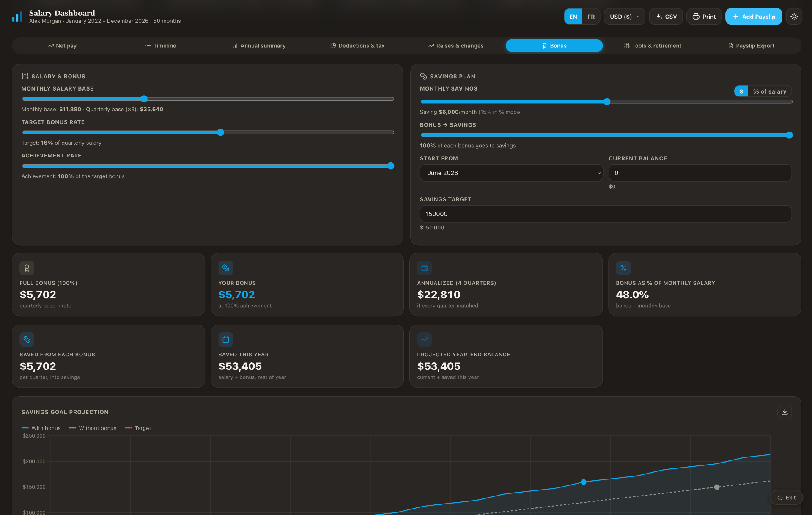Switch monthly savings to % of salary mode
This screenshot has width=812, height=515.
click(x=769, y=91)
